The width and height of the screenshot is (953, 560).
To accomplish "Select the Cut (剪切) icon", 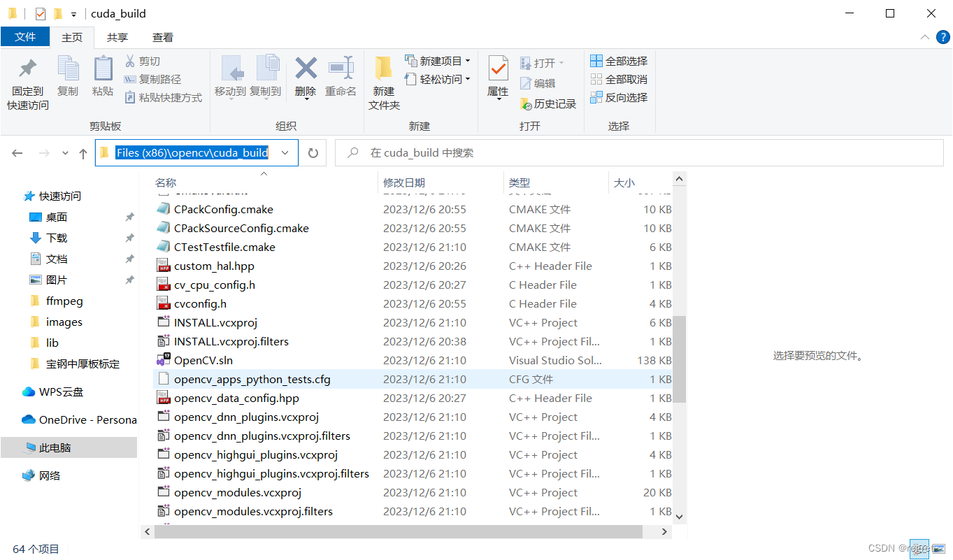I will tap(143, 62).
